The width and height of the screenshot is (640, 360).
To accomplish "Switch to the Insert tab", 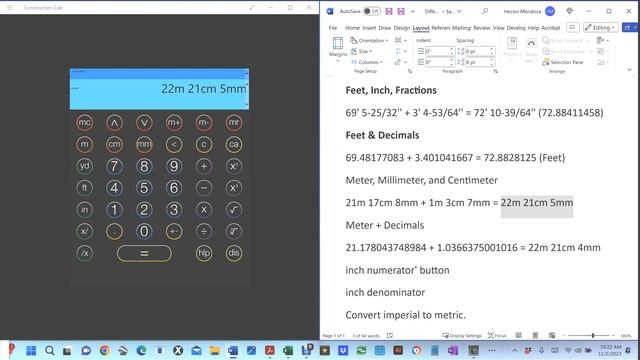I will [369, 28].
